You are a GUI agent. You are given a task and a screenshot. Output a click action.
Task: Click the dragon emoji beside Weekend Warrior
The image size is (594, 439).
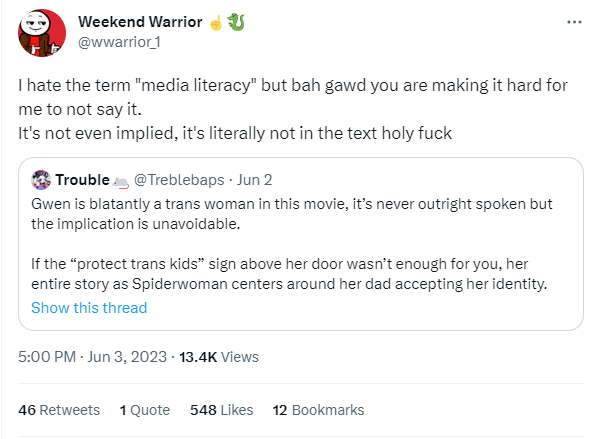[x=236, y=22]
